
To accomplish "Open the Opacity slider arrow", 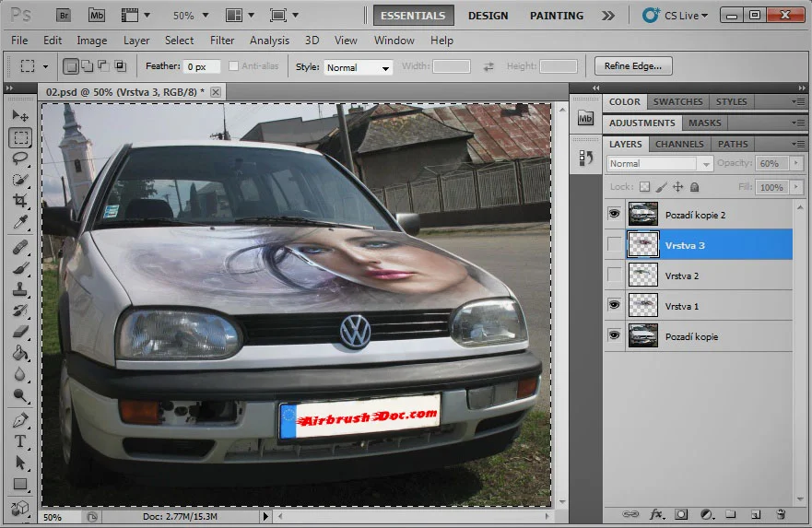I will tap(796, 163).
